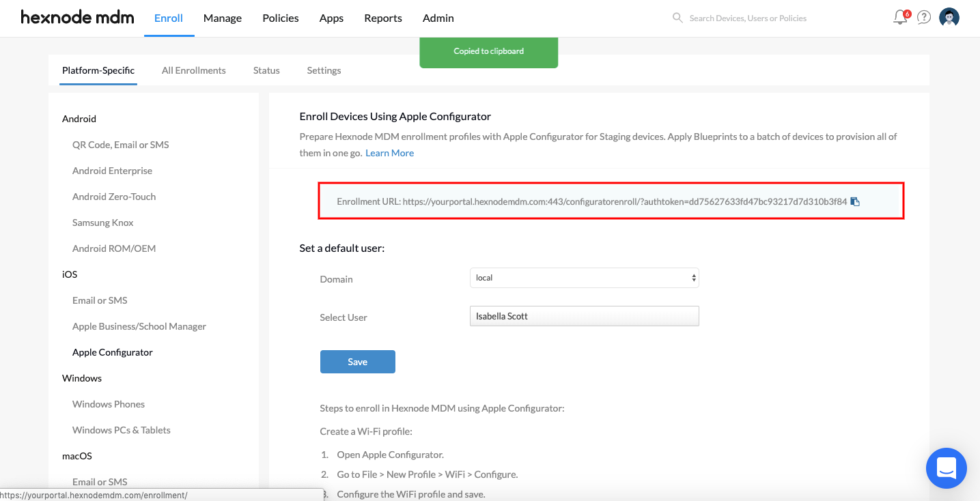Click the Windows section heading
Image resolution: width=980 pixels, height=501 pixels.
82,378
